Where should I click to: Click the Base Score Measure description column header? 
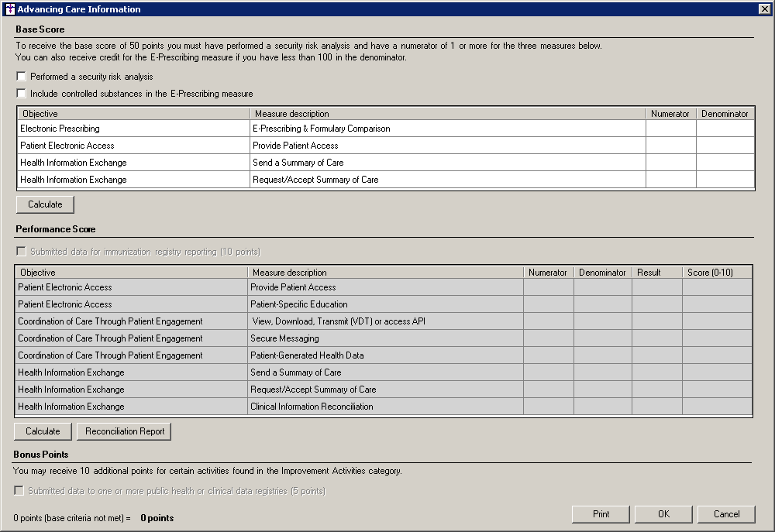[x=447, y=114]
